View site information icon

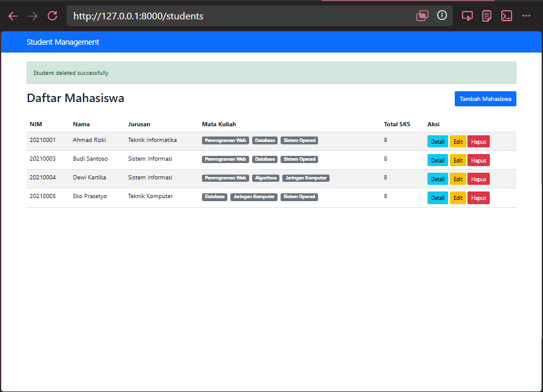[x=442, y=16]
